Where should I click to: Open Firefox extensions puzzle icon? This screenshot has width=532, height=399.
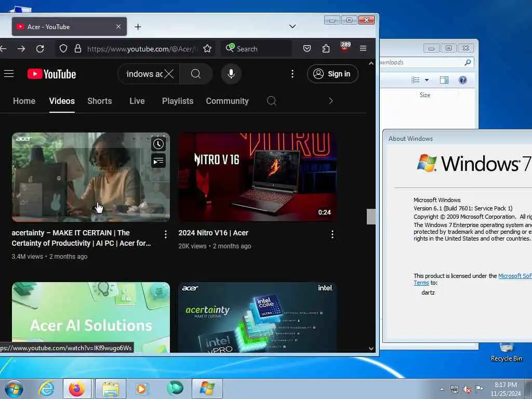tap(326, 48)
